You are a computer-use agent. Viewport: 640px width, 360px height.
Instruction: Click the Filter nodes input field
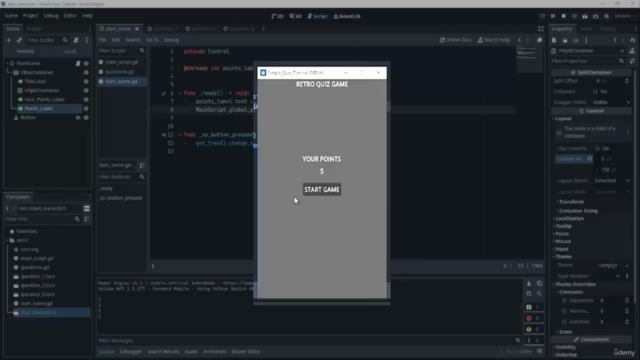click(x=47, y=40)
